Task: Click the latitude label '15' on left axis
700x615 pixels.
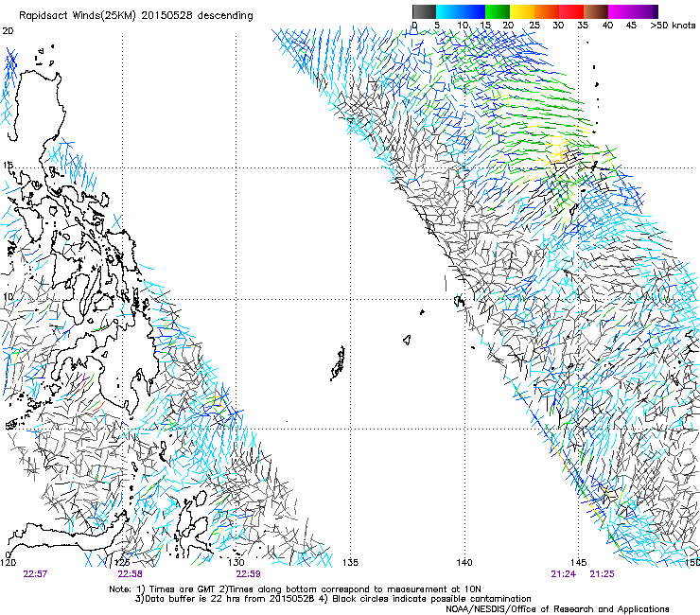Action: (x=8, y=166)
